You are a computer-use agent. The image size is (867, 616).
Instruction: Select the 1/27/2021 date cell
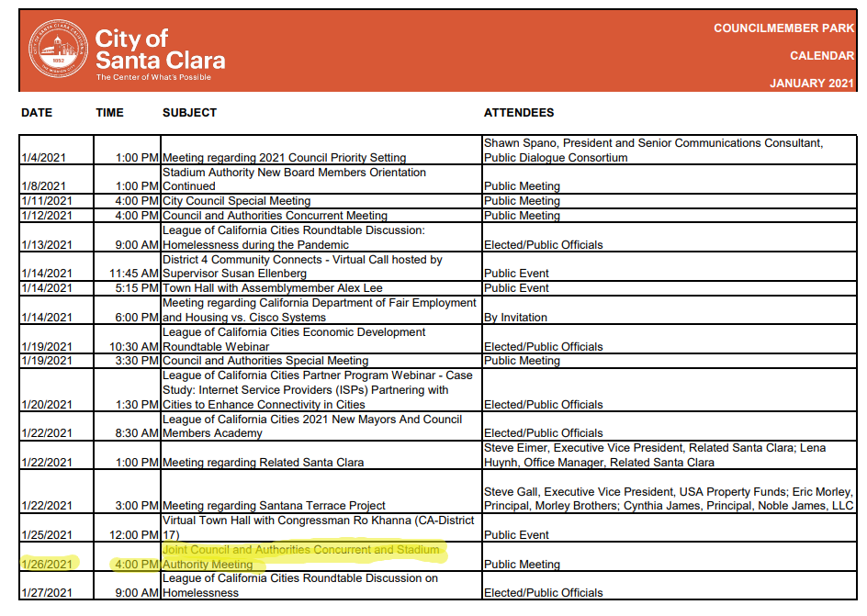(x=56, y=585)
